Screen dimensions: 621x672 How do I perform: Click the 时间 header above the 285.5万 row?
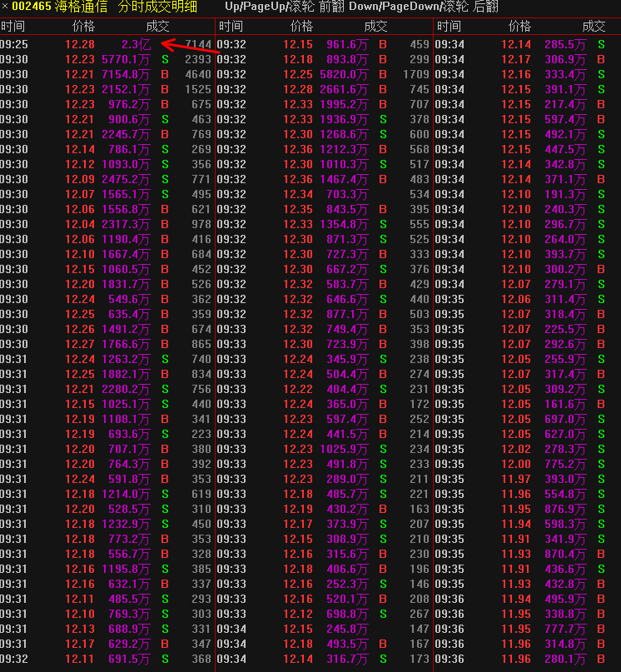tap(449, 26)
